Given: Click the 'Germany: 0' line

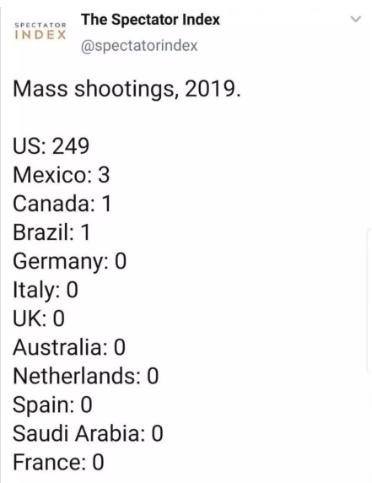Looking at the screenshot, I should (70, 261).
